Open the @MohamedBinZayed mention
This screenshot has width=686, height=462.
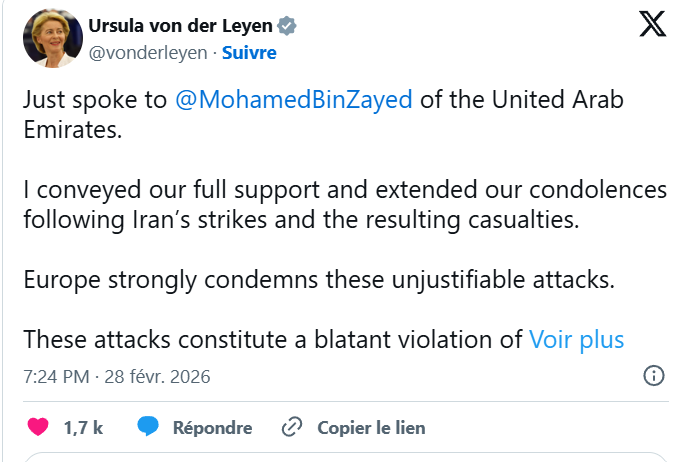point(293,101)
